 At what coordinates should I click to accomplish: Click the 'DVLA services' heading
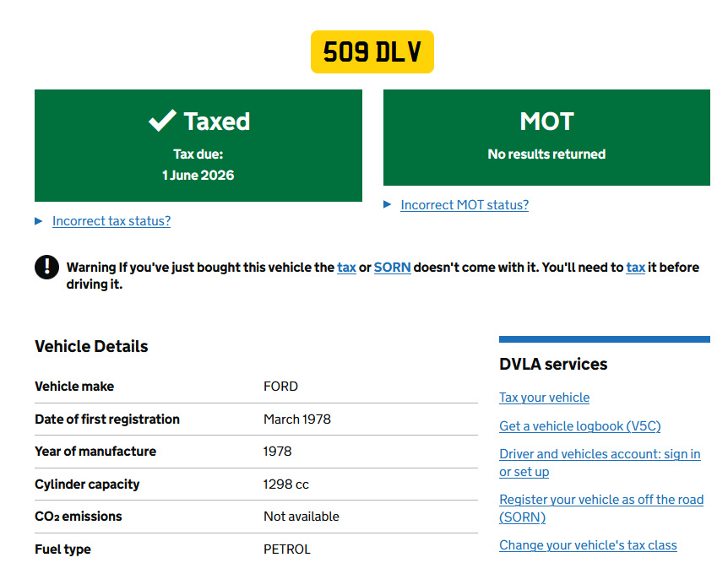[x=553, y=364]
